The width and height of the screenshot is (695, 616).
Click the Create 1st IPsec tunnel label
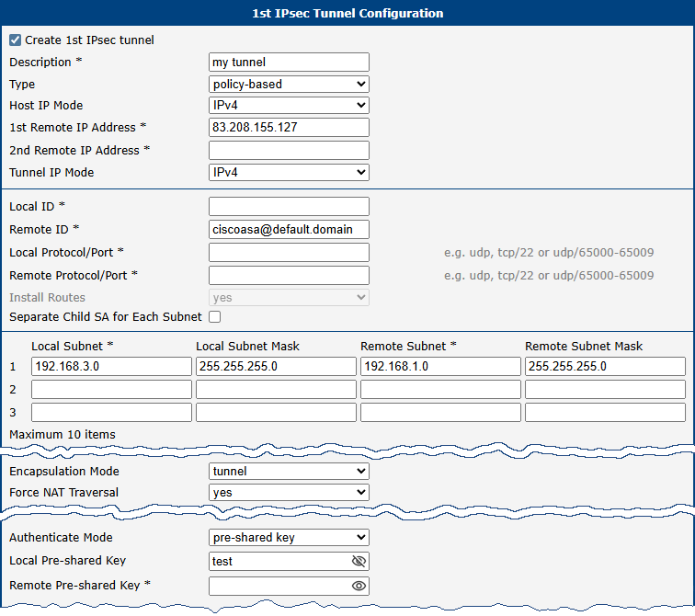click(x=89, y=40)
